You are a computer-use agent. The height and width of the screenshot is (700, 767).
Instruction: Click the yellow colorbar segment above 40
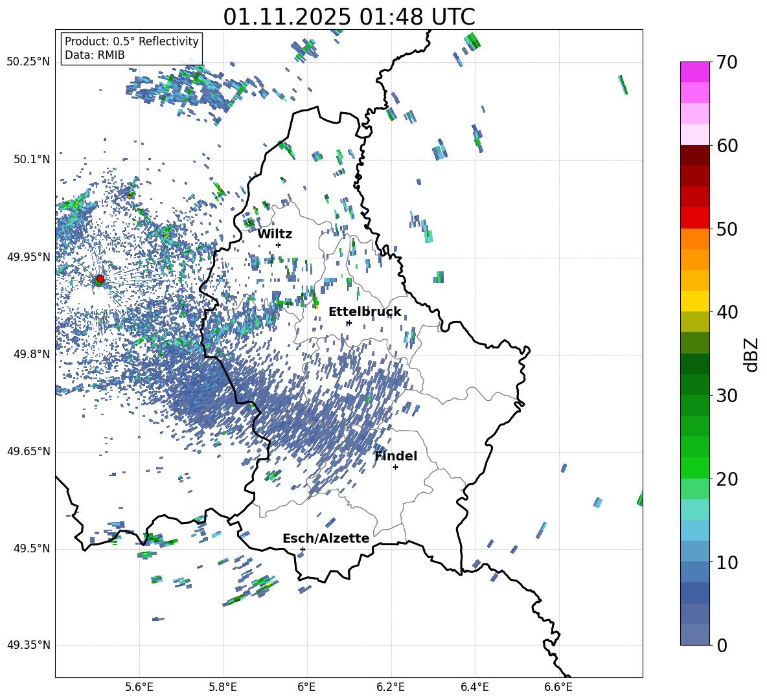(694, 301)
